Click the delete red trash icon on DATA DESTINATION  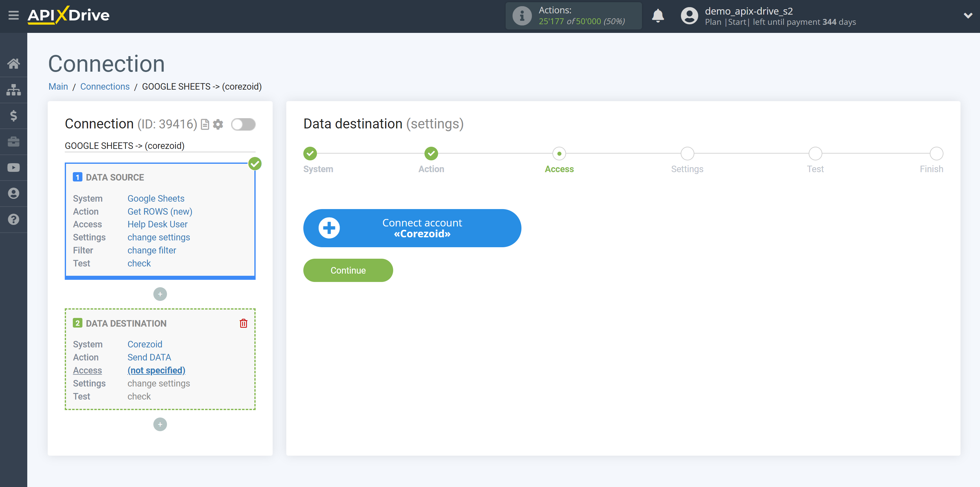pos(244,324)
